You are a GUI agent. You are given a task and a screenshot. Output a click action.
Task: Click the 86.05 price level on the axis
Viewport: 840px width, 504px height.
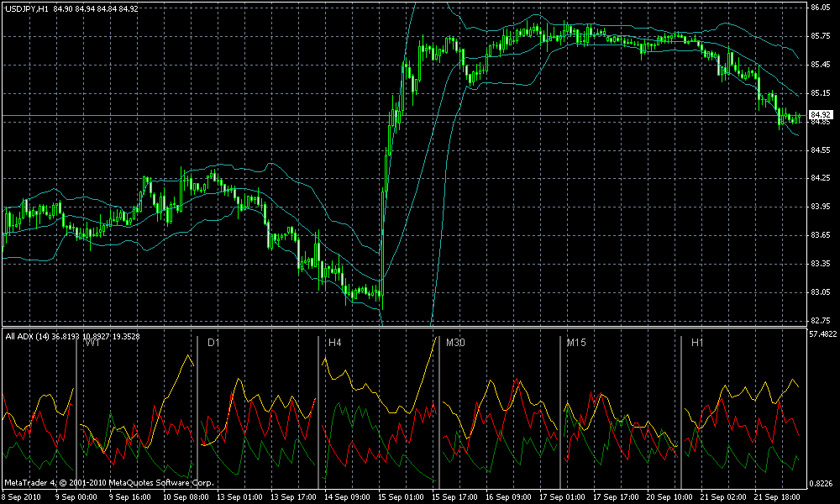(x=820, y=8)
